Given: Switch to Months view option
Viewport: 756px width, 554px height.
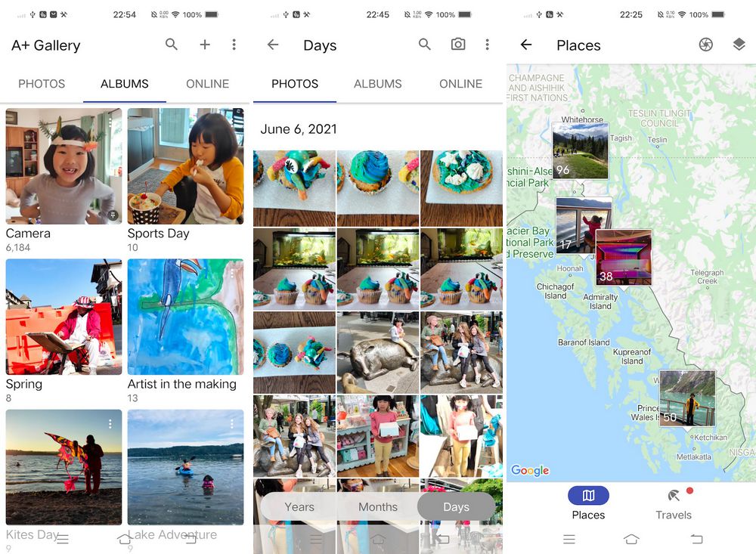Looking at the screenshot, I should click(x=378, y=507).
